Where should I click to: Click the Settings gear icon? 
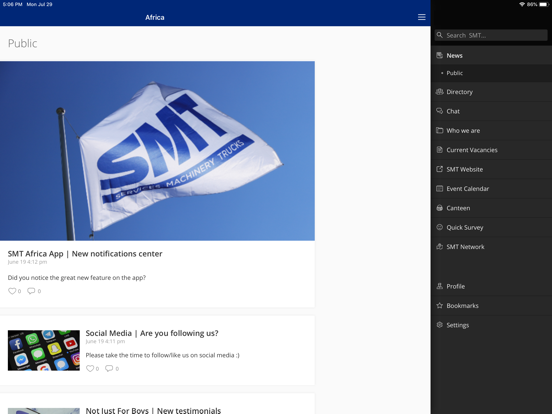click(439, 325)
